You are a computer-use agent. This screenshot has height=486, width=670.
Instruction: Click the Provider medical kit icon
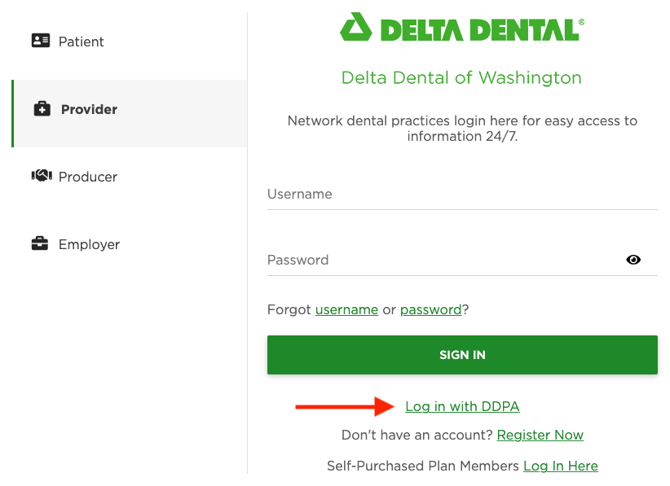point(42,109)
